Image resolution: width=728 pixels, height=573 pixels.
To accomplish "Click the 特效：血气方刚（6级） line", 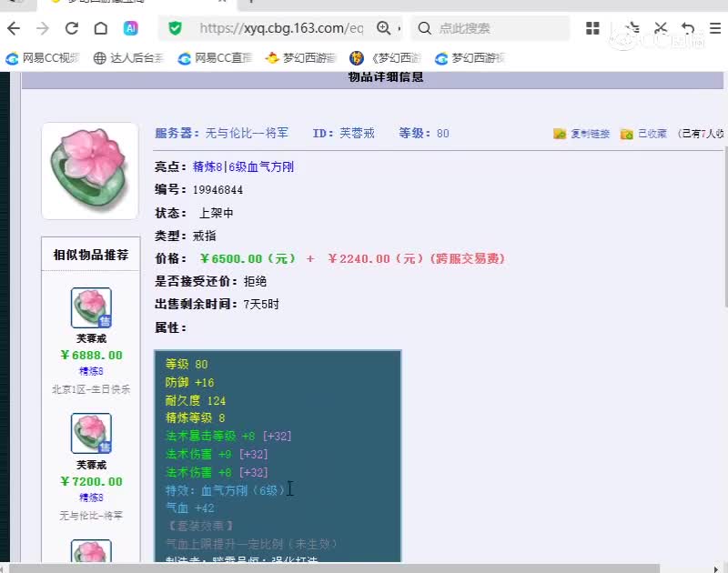I will [x=226, y=490].
